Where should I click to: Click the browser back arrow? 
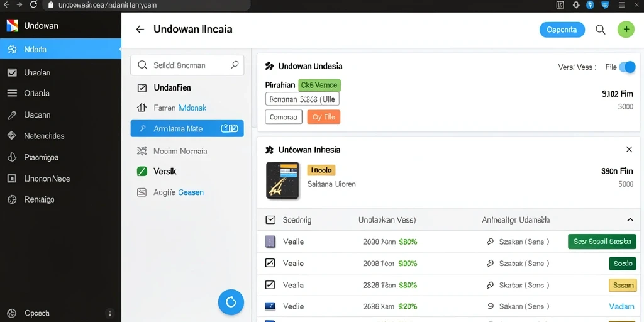coord(6,5)
